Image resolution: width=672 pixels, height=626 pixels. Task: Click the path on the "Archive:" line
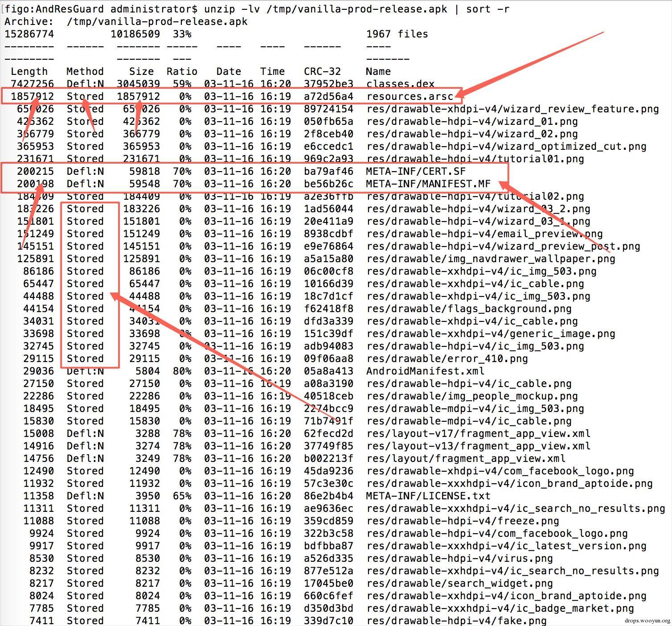click(x=157, y=21)
